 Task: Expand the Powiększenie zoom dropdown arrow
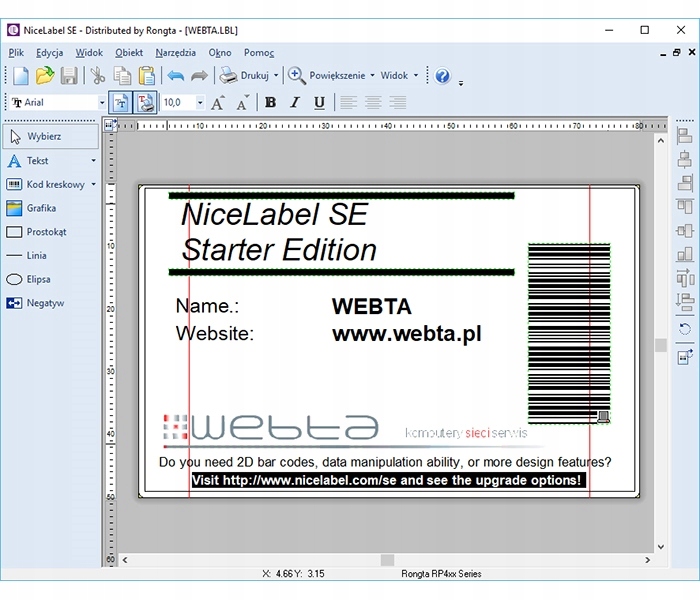click(x=372, y=75)
